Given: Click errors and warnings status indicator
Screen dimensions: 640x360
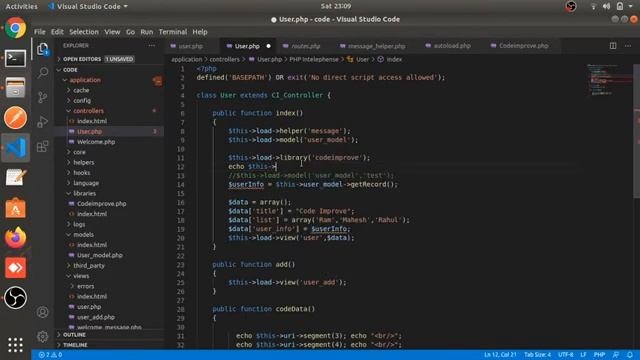Looking at the screenshot, I should [50, 355].
